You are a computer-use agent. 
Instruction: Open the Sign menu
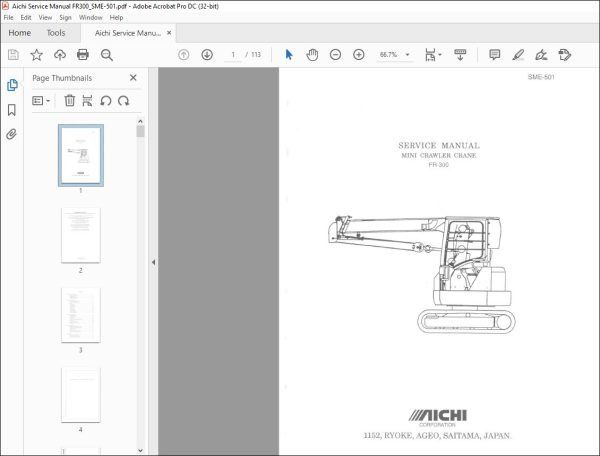click(65, 18)
